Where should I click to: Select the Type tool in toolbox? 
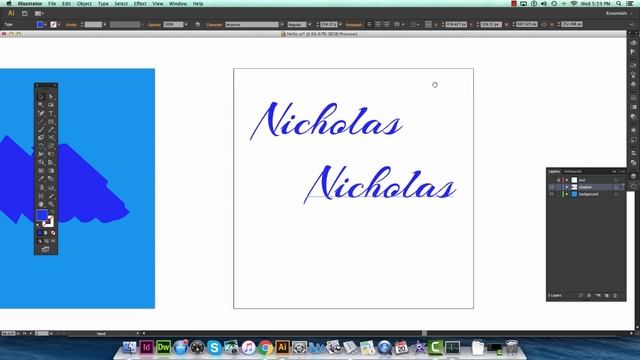click(x=51, y=113)
